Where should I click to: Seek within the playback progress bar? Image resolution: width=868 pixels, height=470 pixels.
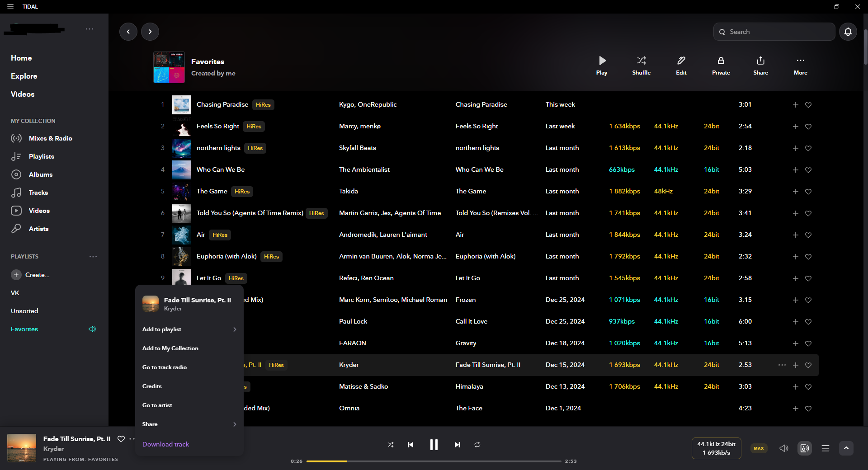(x=434, y=461)
